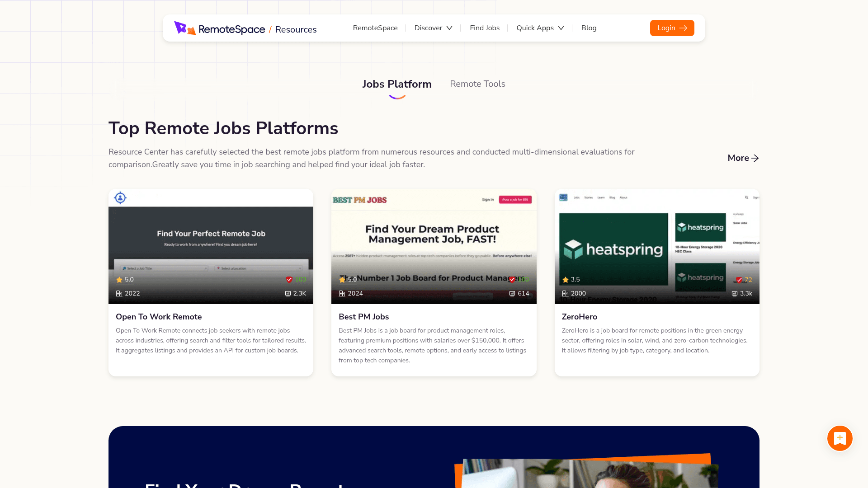Click the star rating 3.5 on ZeroHero

pos(571,280)
